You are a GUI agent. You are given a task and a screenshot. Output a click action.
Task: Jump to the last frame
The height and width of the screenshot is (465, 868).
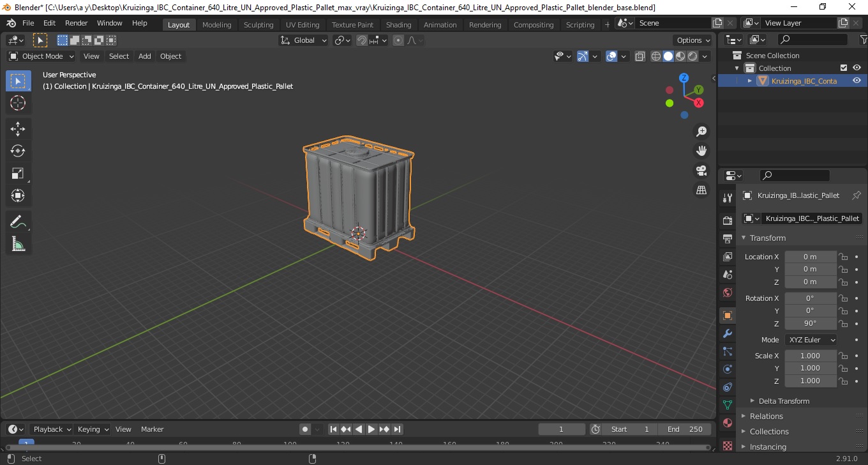[397, 429]
